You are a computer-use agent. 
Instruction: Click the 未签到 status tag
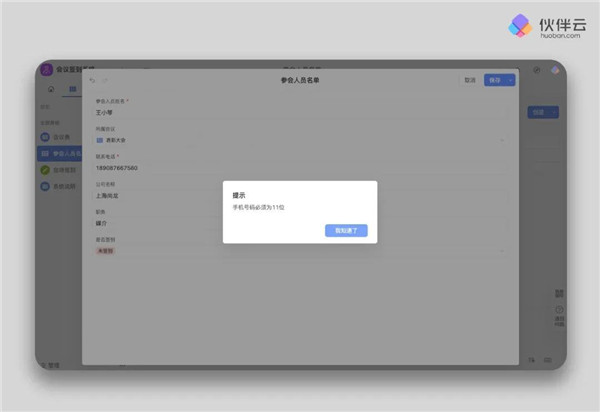pos(104,251)
